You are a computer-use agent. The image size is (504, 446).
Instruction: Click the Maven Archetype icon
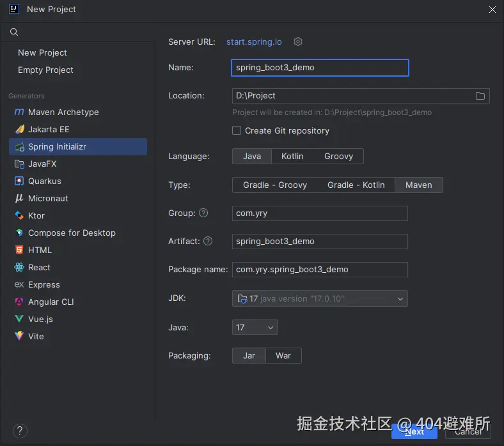19,112
